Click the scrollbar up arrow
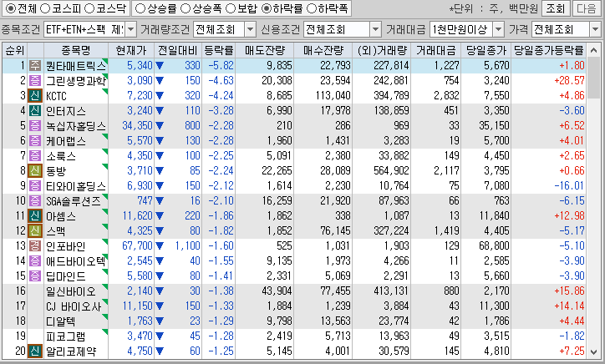The height and width of the screenshot is (364, 605). (x=594, y=51)
